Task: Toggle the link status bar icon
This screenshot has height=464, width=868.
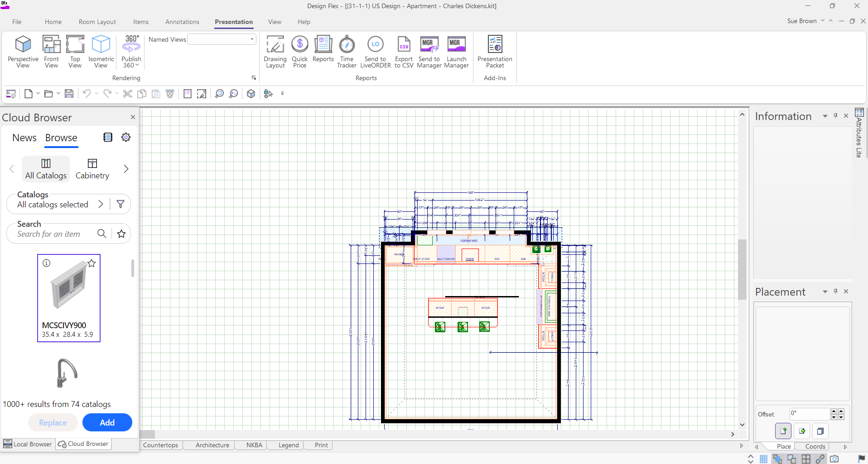Action: point(820,459)
